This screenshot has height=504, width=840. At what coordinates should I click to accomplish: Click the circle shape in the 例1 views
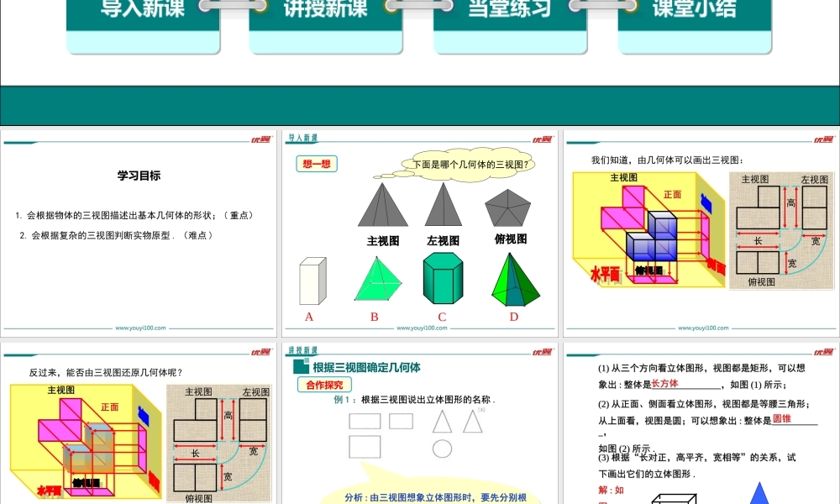(443, 449)
